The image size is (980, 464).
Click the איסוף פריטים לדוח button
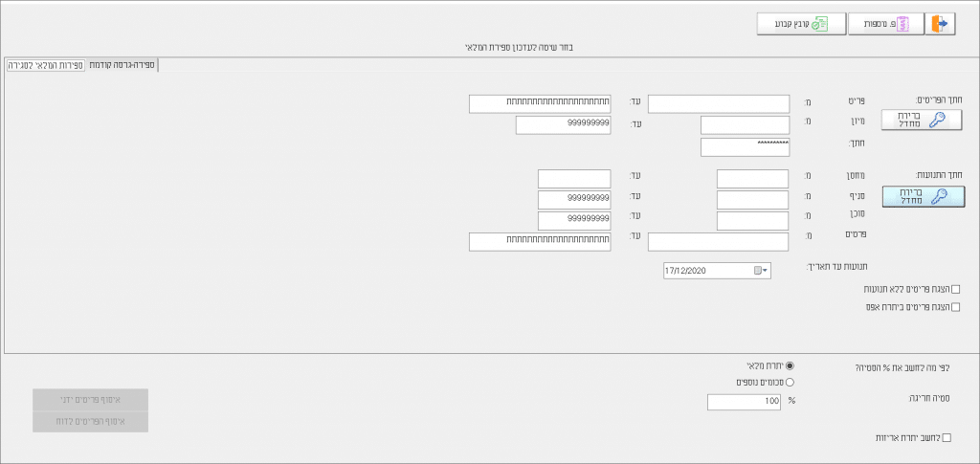coord(90,421)
